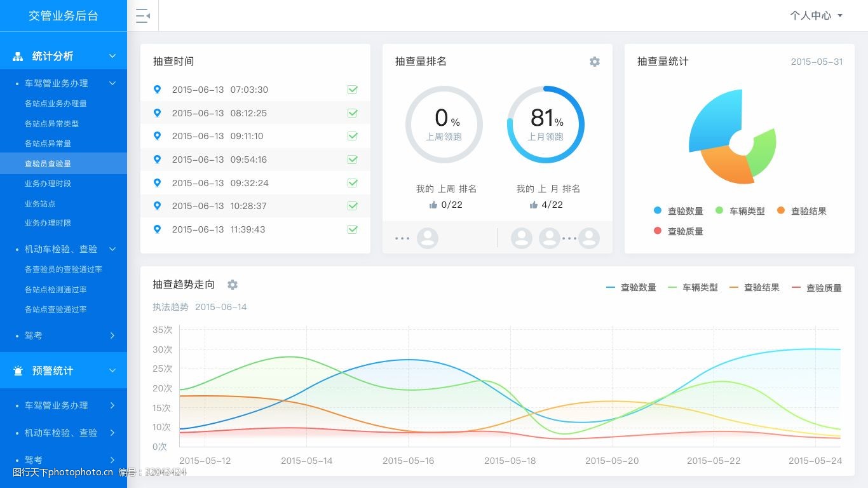Image resolution: width=868 pixels, height=488 pixels.
Task: Click 2015-05-31 date in 抽查量统计
Action: [x=817, y=62]
